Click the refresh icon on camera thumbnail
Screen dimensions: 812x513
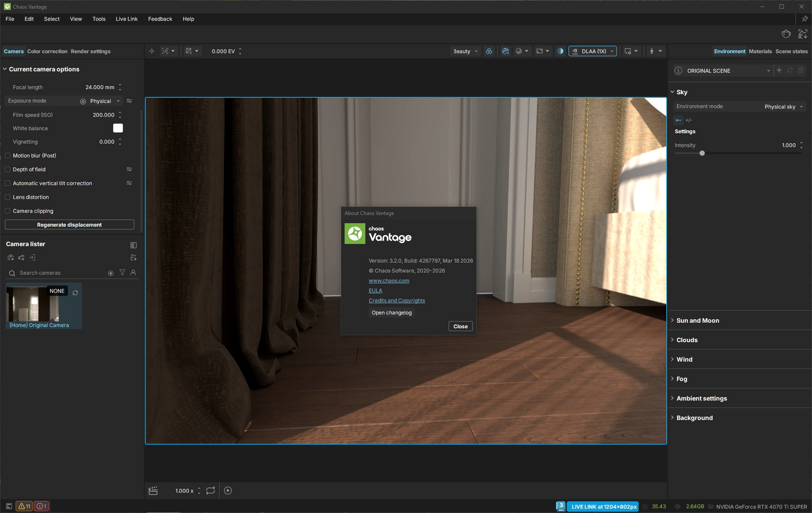(75, 293)
